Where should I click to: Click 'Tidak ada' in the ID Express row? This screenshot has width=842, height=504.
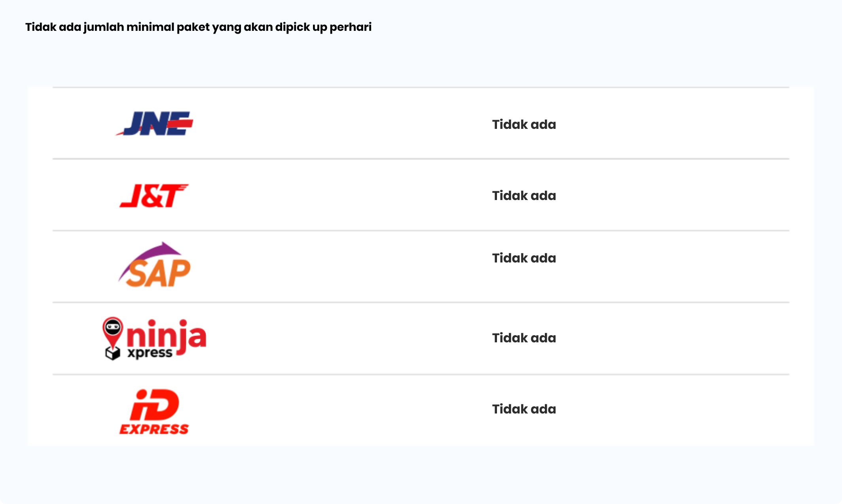524,409
